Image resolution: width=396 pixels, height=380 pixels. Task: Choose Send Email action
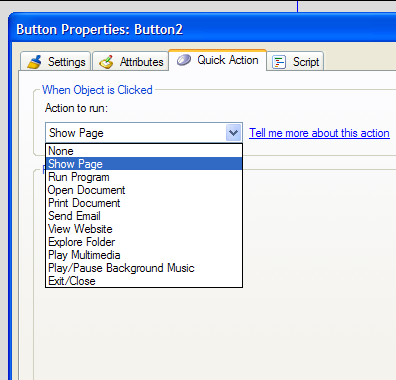tap(144, 216)
